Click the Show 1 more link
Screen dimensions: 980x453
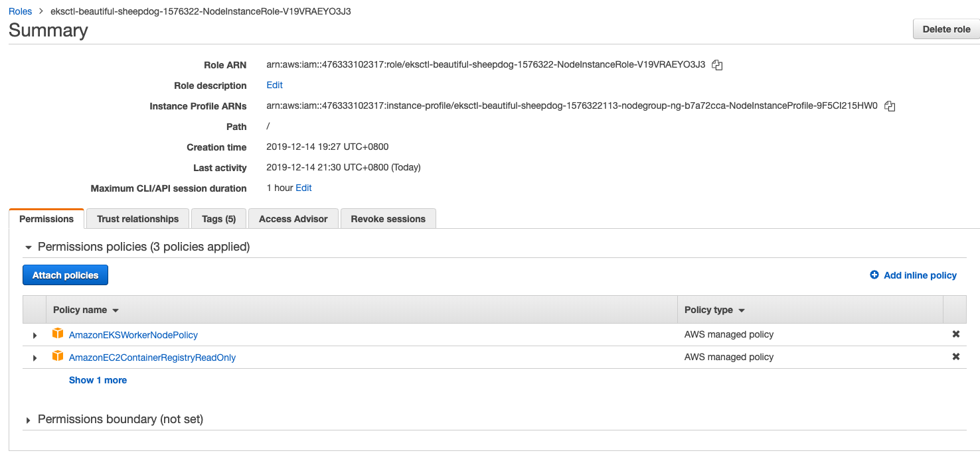(x=98, y=380)
